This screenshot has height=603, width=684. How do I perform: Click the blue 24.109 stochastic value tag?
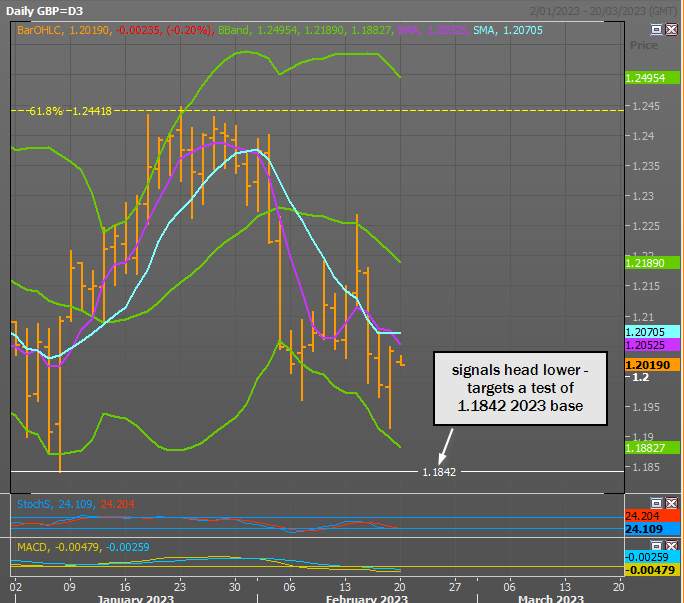point(652,529)
